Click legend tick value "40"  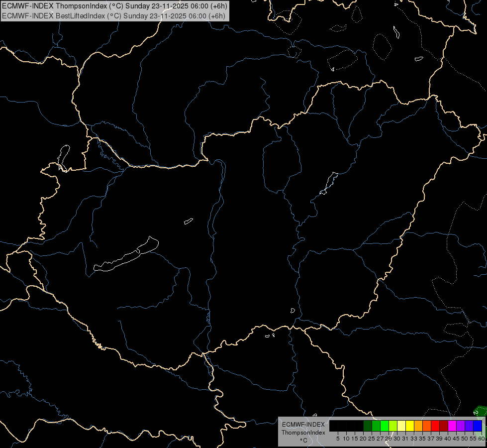[448, 439]
